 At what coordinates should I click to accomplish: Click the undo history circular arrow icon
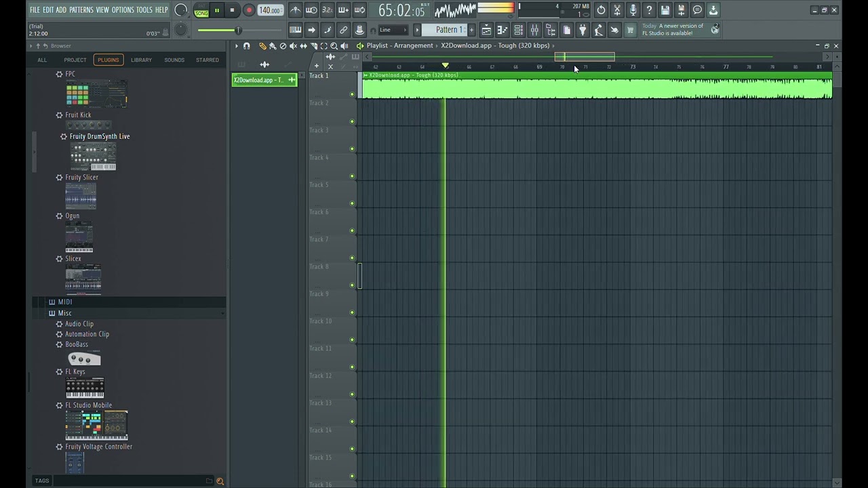pos(601,10)
